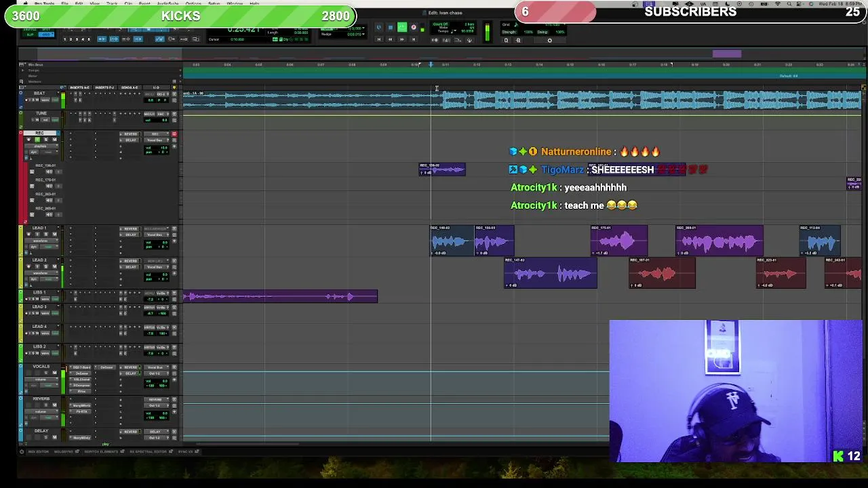Record-enable the LEAD 2 track
868x488 pixels.
pos(28,266)
